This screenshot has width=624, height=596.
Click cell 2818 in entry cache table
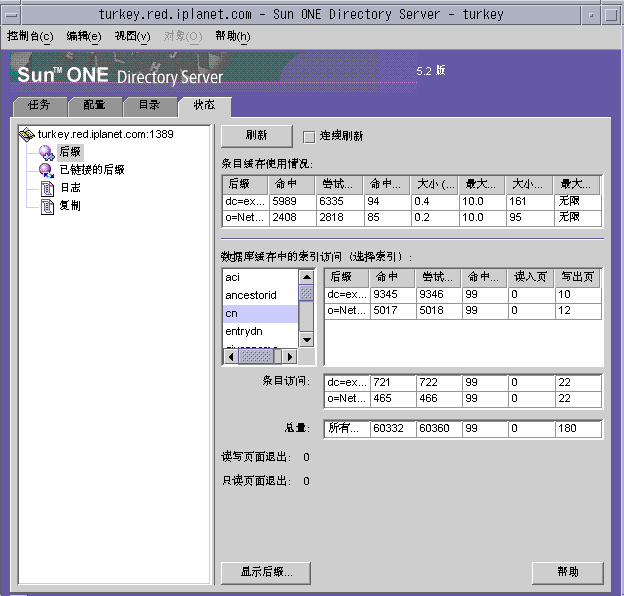pyautogui.click(x=339, y=218)
